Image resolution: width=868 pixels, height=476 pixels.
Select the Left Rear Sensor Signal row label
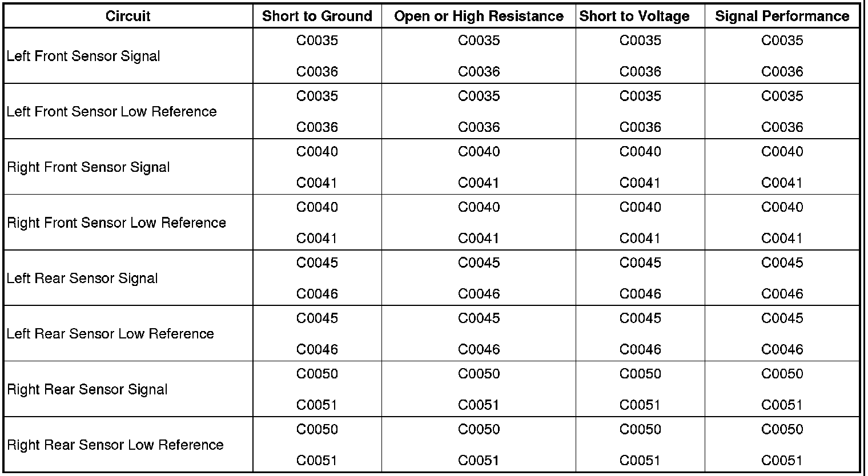[x=82, y=279]
